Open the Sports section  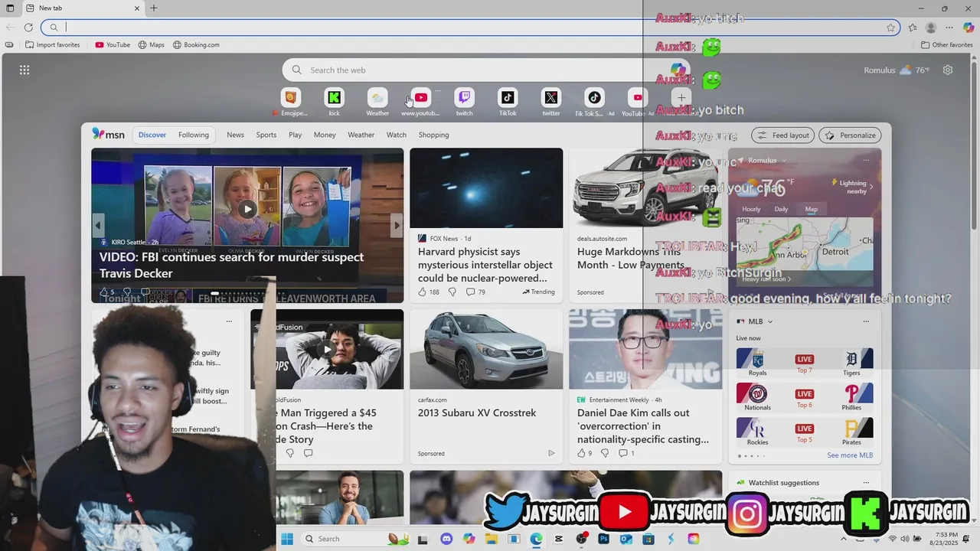266,135
